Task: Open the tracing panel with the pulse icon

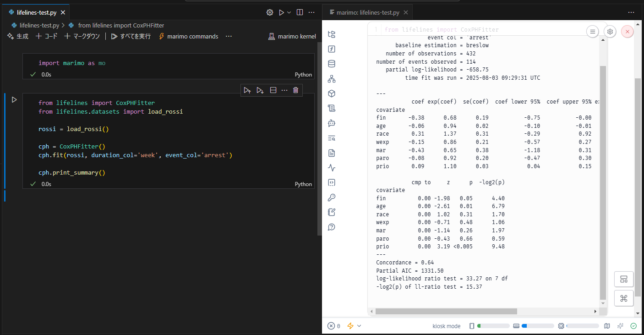Action: [x=332, y=167]
